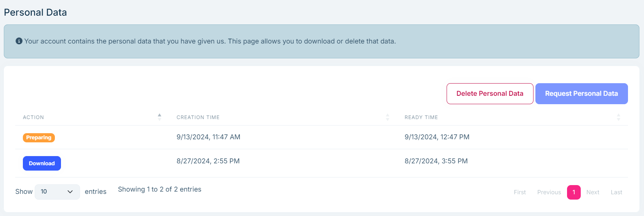Select creation time 8/27/2024, 2:55 PM cell
Viewport: 644px width, 216px height.
click(208, 161)
